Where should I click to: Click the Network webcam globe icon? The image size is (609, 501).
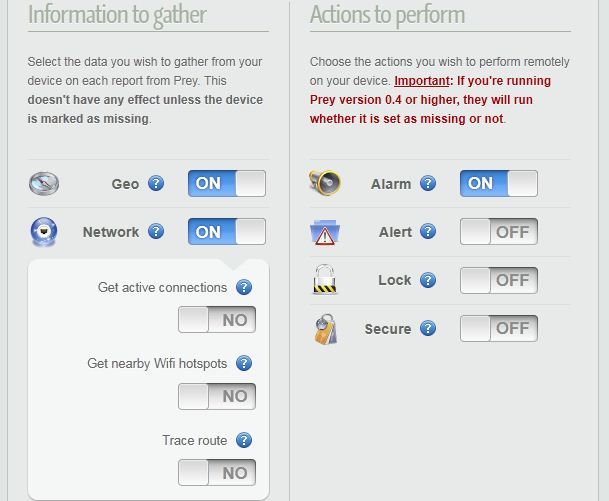pyautogui.click(x=43, y=232)
